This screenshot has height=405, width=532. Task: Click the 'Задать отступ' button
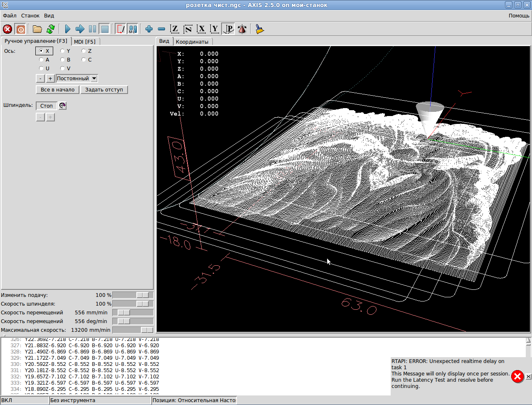click(x=104, y=89)
